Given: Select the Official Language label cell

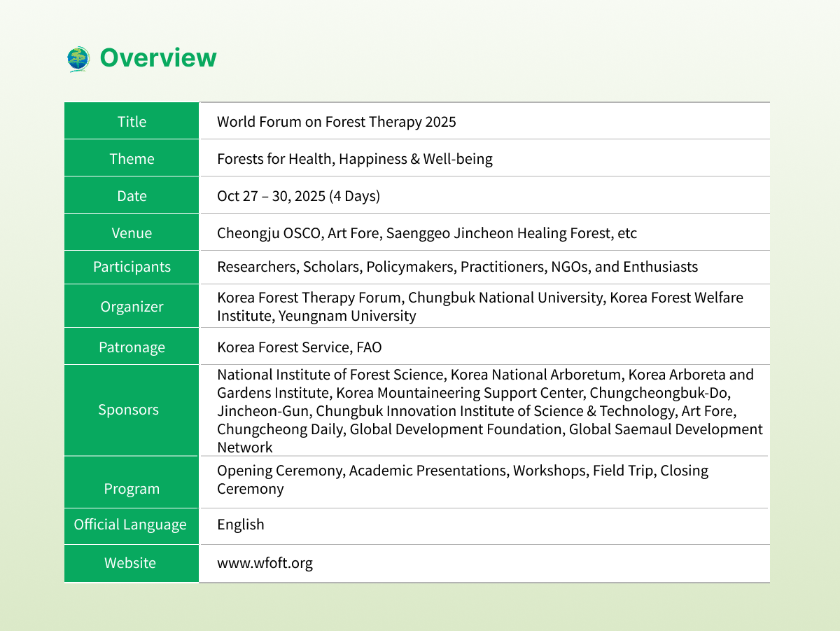Looking at the screenshot, I should coord(132,526).
